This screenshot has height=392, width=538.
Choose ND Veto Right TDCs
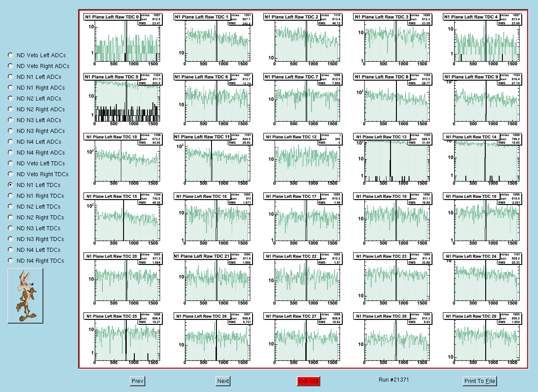point(11,174)
